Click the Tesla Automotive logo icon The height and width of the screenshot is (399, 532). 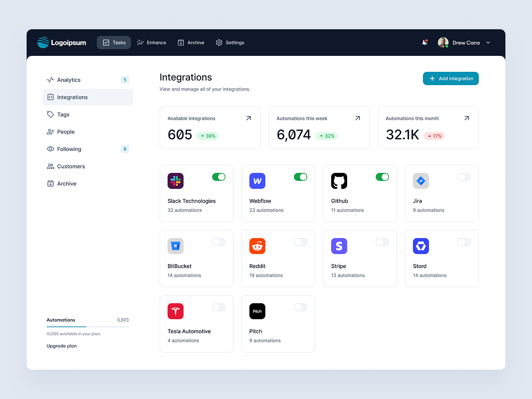tap(176, 311)
